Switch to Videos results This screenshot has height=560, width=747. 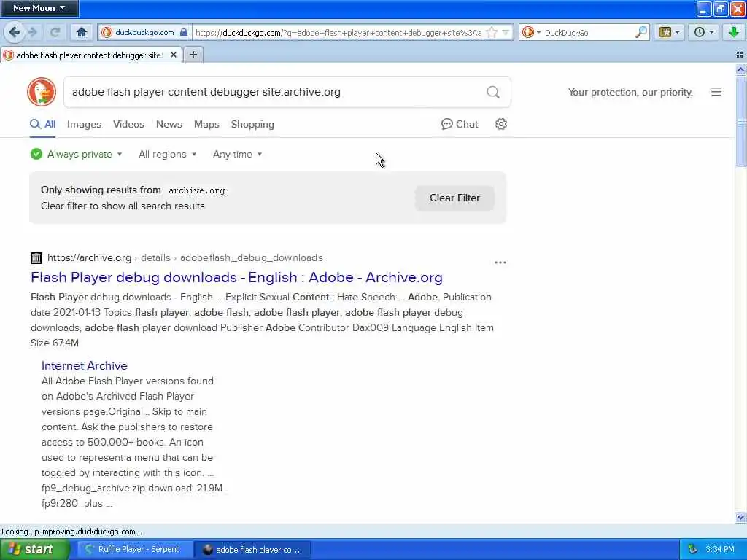coord(128,124)
